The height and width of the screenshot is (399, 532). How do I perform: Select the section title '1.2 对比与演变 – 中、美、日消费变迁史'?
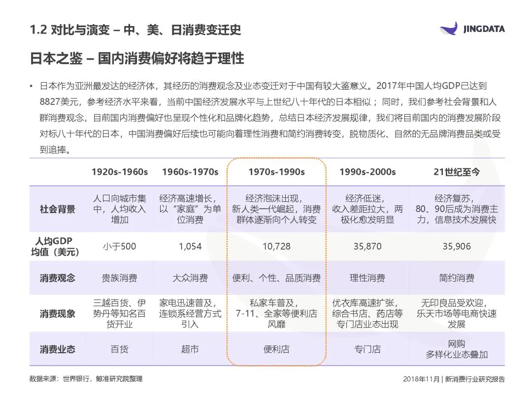135,30
